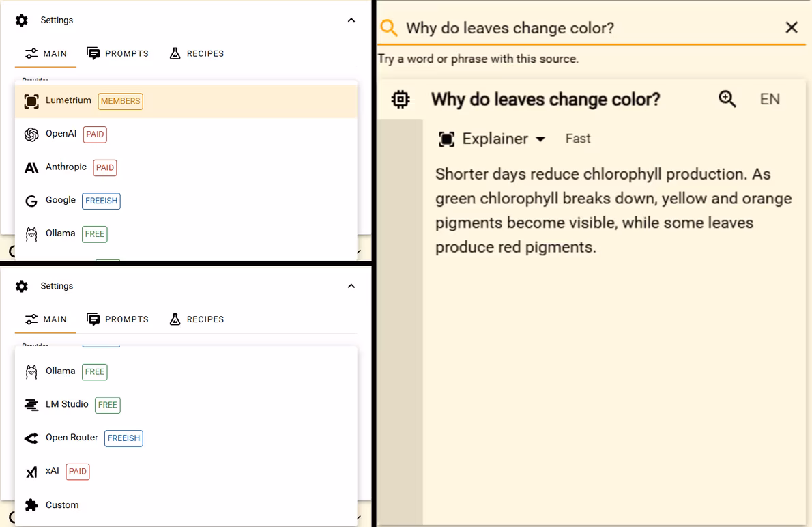This screenshot has height=527, width=812.
Task: Click the MEMBERS badge next to Lumetrium
Action: pos(121,101)
